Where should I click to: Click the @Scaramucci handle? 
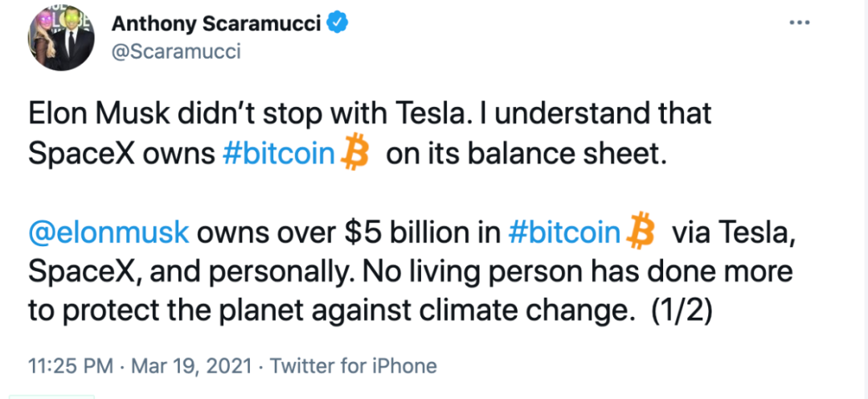[x=176, y=51]
